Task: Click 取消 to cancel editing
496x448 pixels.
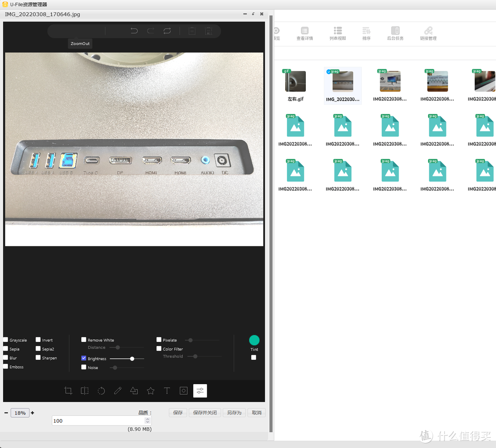Action: pyautogui.click(x=257, y=413)
